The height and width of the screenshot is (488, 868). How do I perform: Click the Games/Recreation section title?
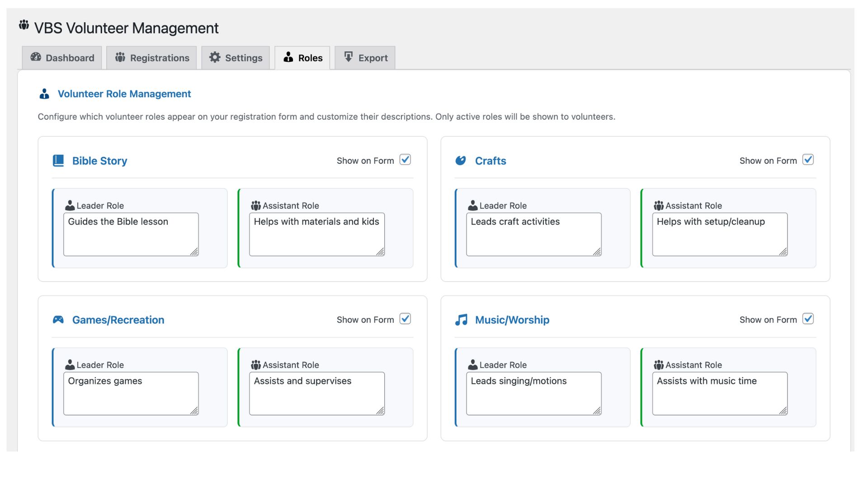pos(118,320)
